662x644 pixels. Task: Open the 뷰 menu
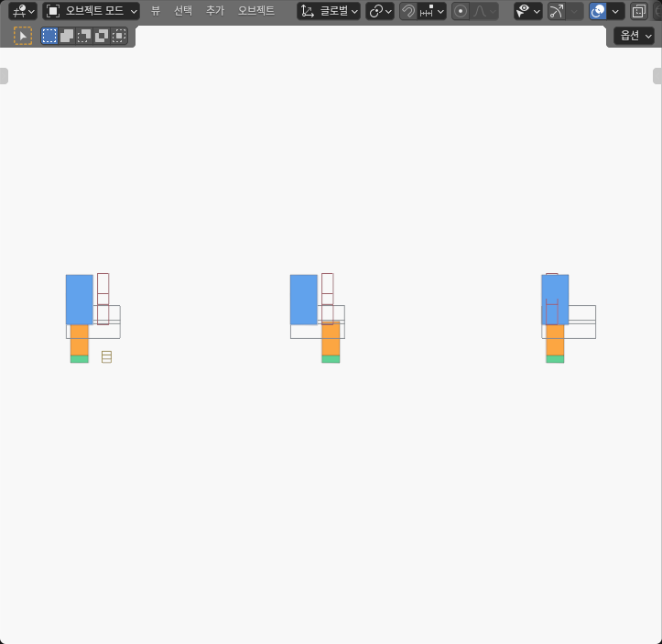pyautogui.click(x=156, y=11)
